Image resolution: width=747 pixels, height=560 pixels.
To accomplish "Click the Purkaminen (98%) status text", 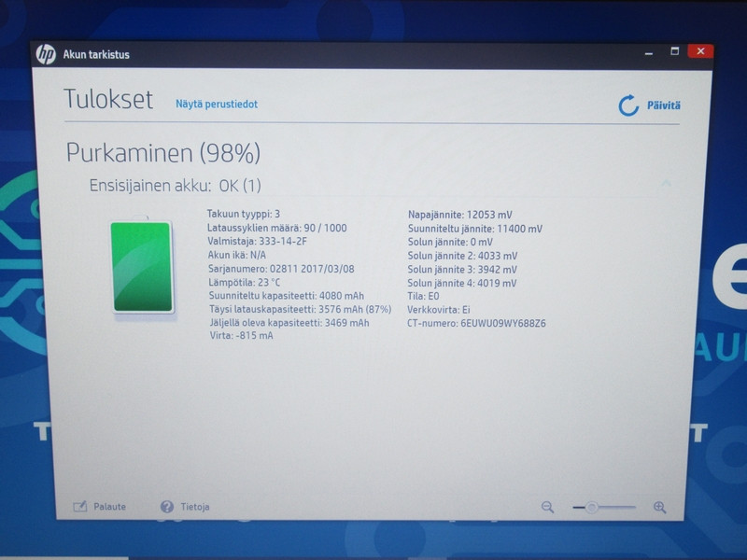I will point(162,153).
